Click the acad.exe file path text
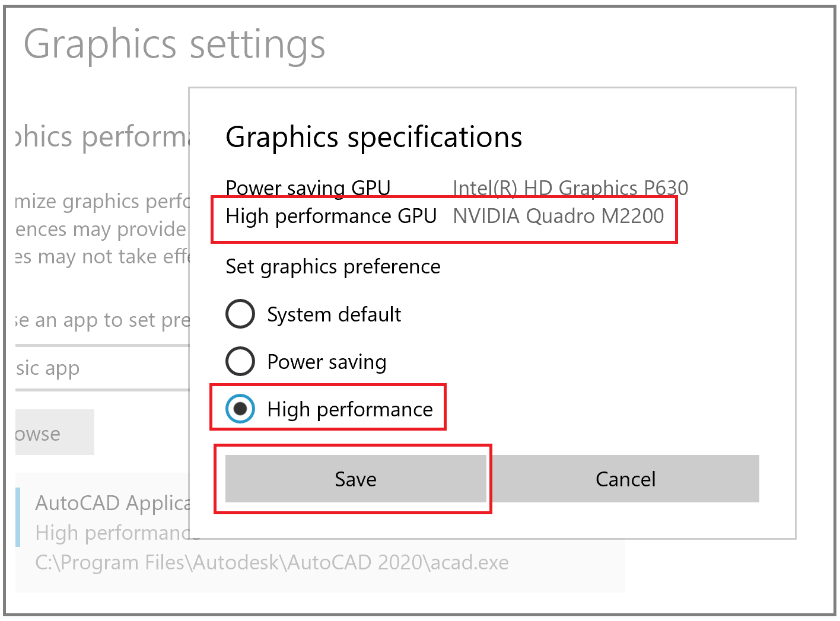840x621 pixels. coord(272,562)
